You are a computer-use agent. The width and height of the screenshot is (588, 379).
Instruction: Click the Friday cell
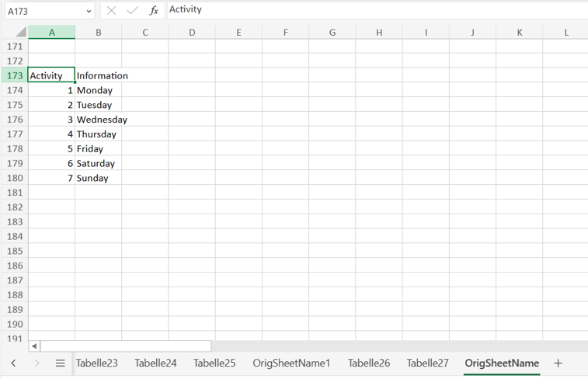pyautogui.click(x=98, y=149)
